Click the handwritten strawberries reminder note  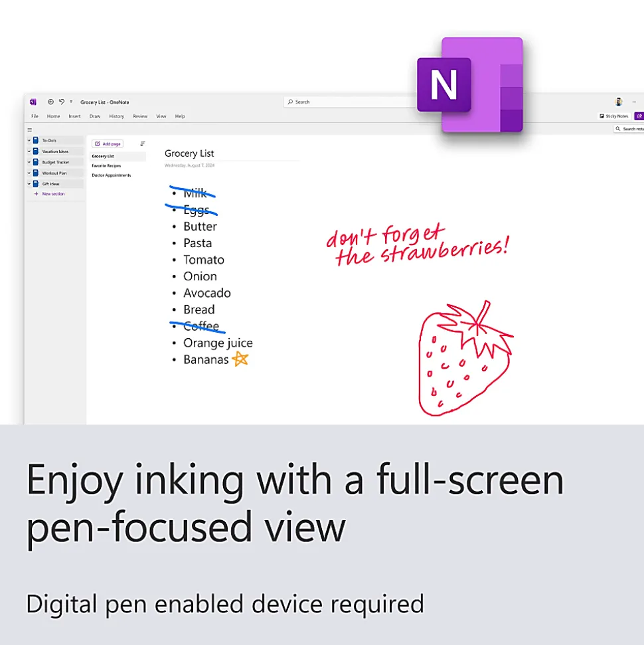[418, 244]
